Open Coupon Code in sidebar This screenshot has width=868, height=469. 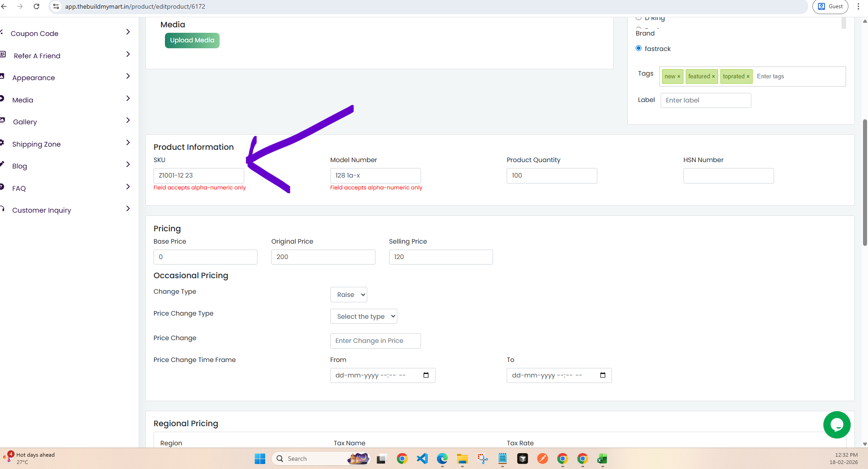35,34
